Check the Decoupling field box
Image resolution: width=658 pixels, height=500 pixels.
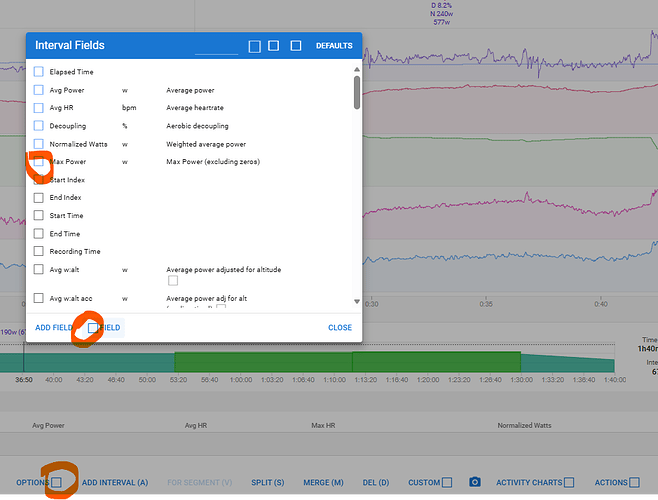pyautogui.click(x=39, y=126)
